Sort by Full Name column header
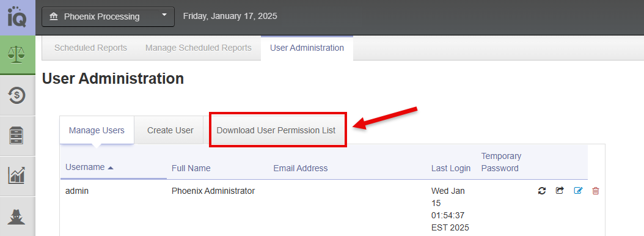The height and width of the screenshot is (236, 644). [191, 168]
